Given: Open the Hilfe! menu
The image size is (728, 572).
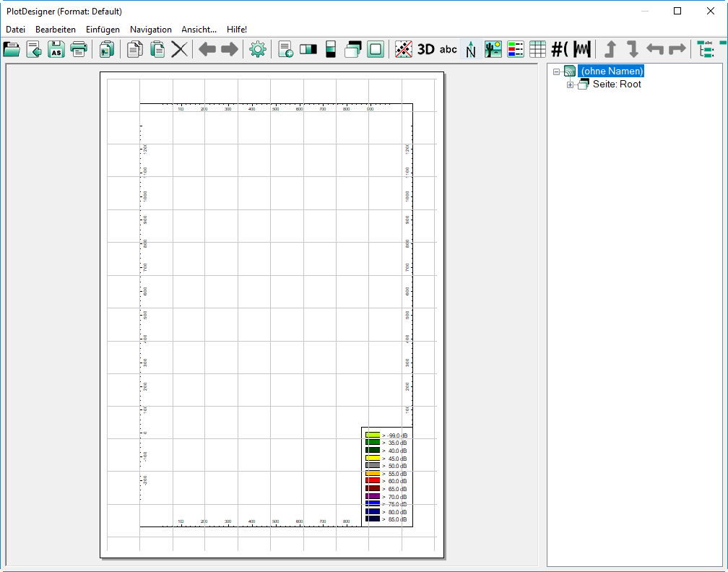Looking at the screenshot, I should coord(237,29).
